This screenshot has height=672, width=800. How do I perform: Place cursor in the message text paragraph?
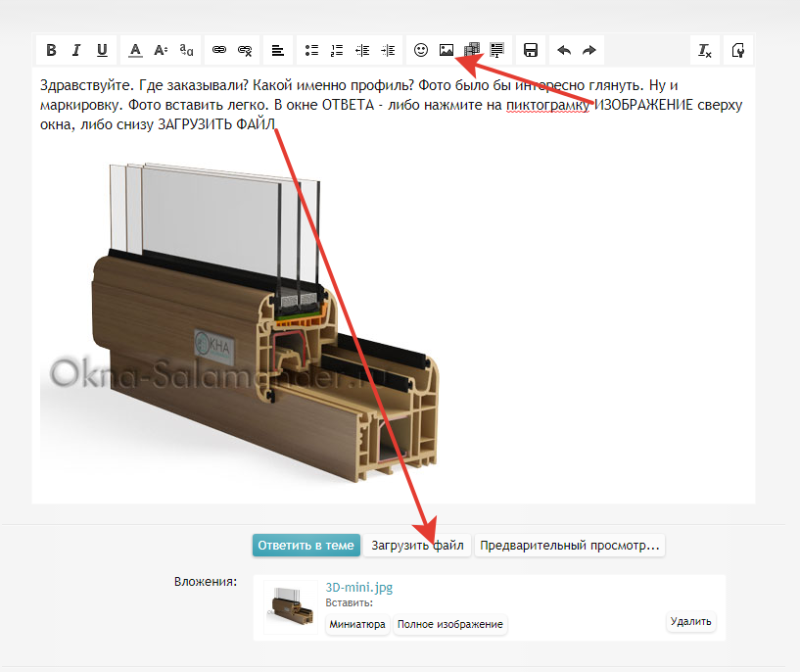click(x=391, y=105)
